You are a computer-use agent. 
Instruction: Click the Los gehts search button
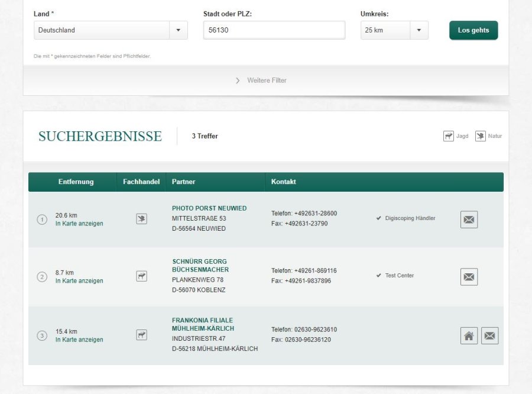pos(473,30)
